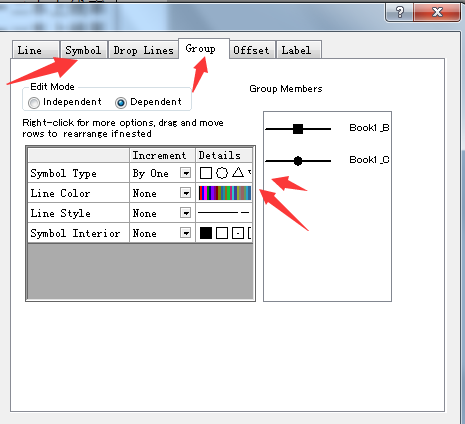Select the Dependent edit mode

point(149,102)
